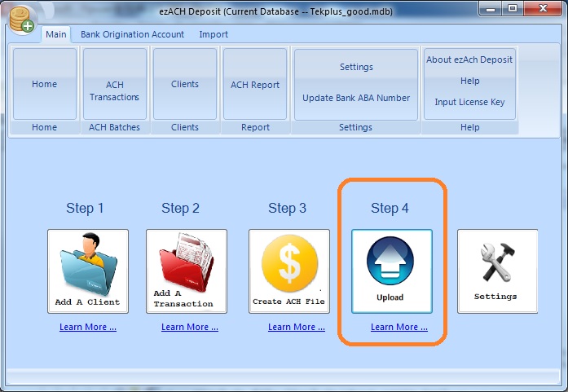Click the Add A Client icon
568x392 pixels.
click(x=87, y=271)
